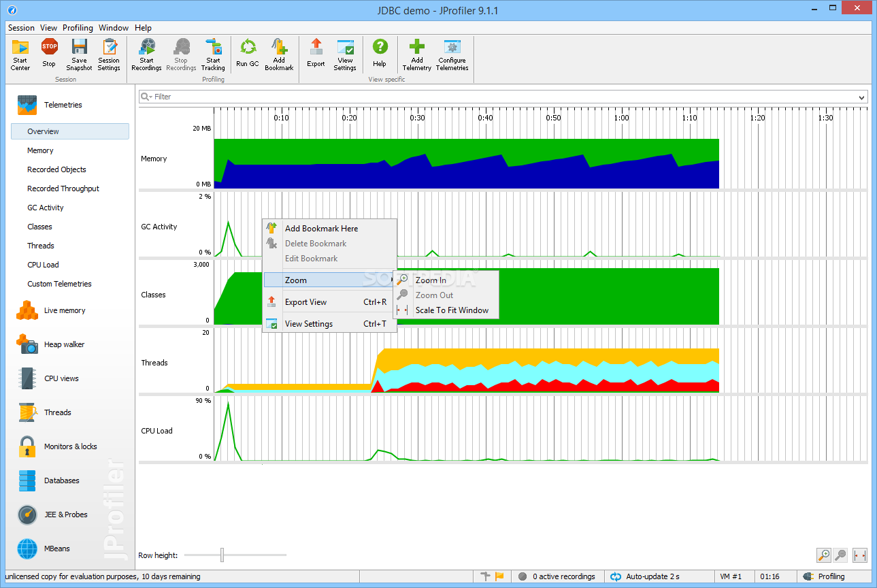Choose Export View in context menu
The height and width of the screenshot is (588, 877).
point(329,302)
